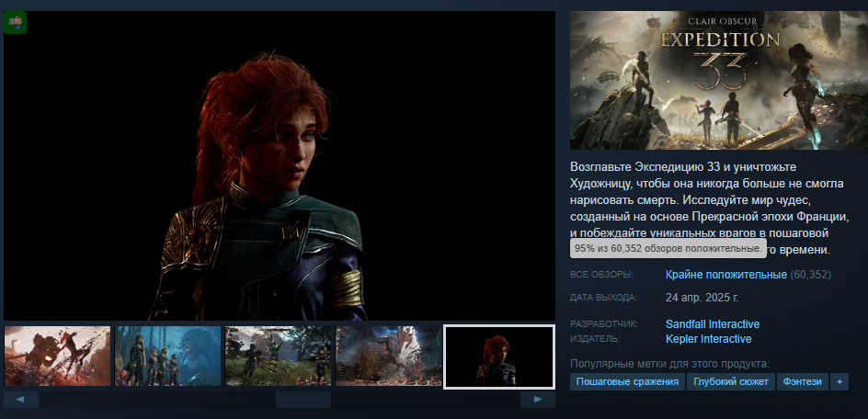Click the game description paragraph
This screenshot has width=868, height=419.
(710, 208)
